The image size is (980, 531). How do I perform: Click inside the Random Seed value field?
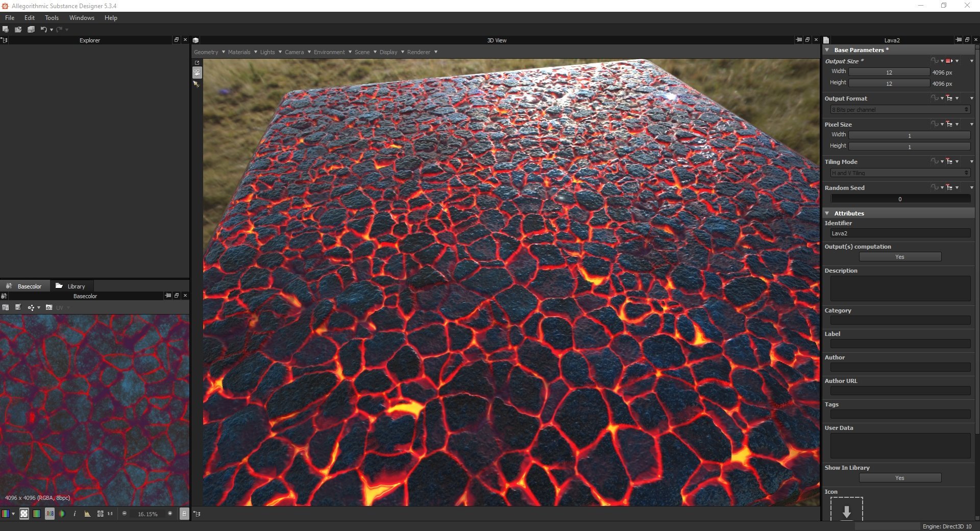pyautogui.click(x=899, y=199)
